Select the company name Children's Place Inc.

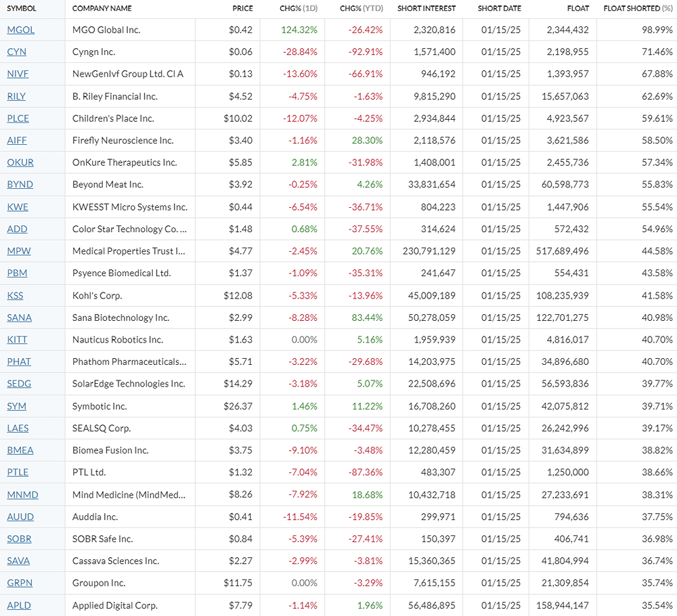point(113,118)
